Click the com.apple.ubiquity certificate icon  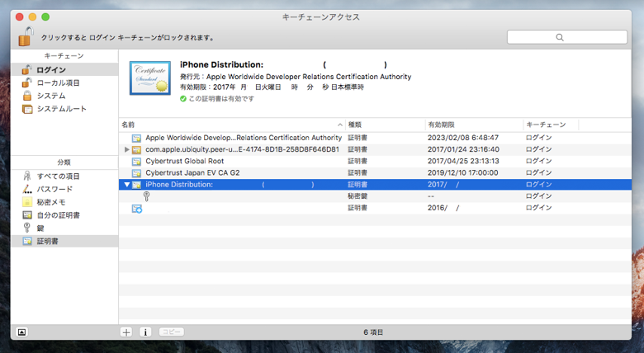point(136,149)
